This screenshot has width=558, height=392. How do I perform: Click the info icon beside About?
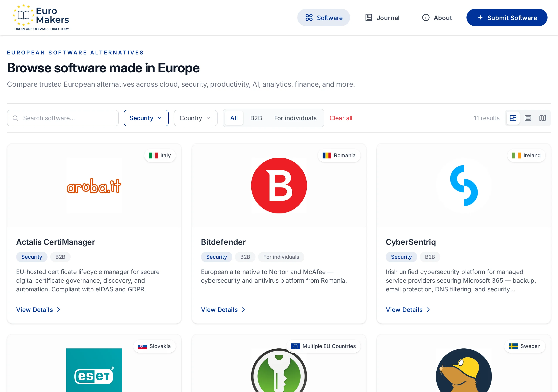click(x=425, y=18)
